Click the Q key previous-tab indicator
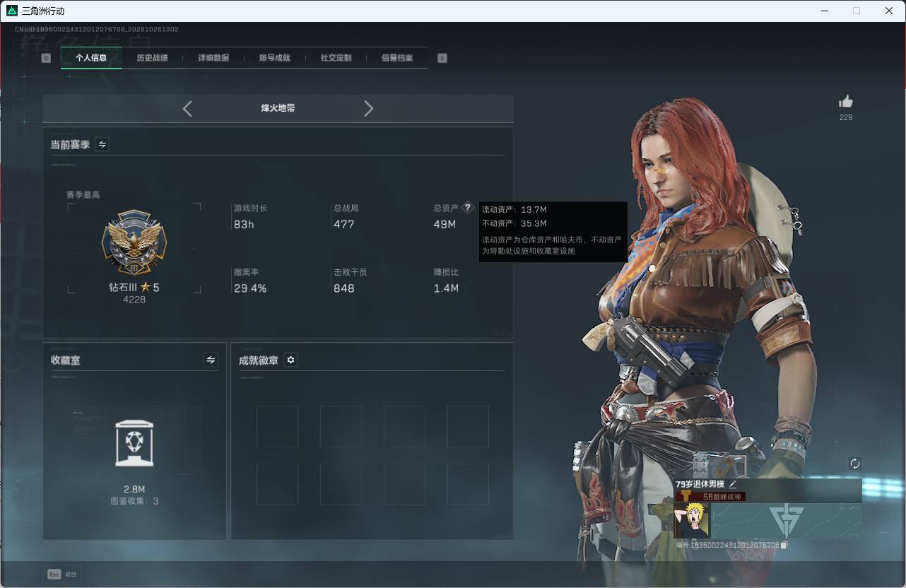The image size is (906, 588). (x=46, y=58)
